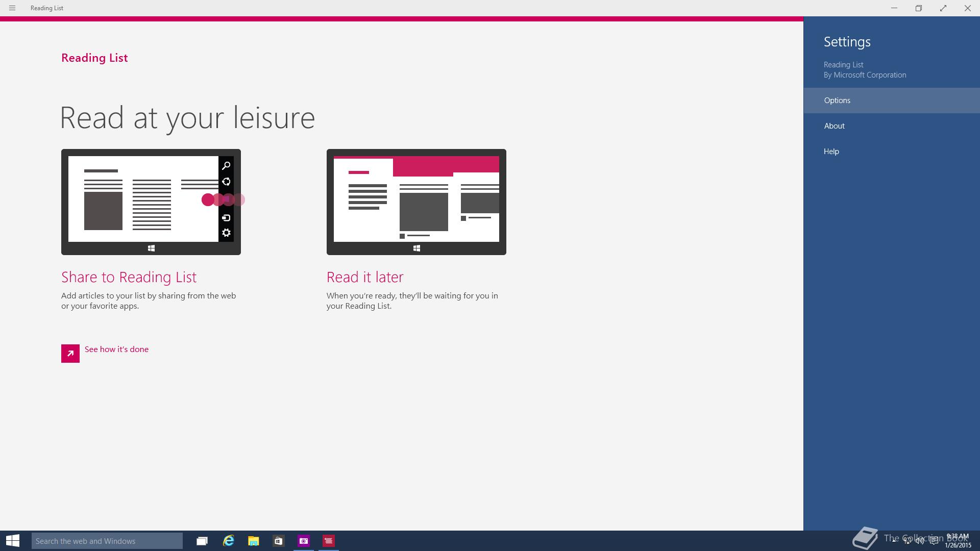The width and height of the screenshot is (980, 551).
Task: Launch Internet Explorer from taskbar
Action: (228, 541)
